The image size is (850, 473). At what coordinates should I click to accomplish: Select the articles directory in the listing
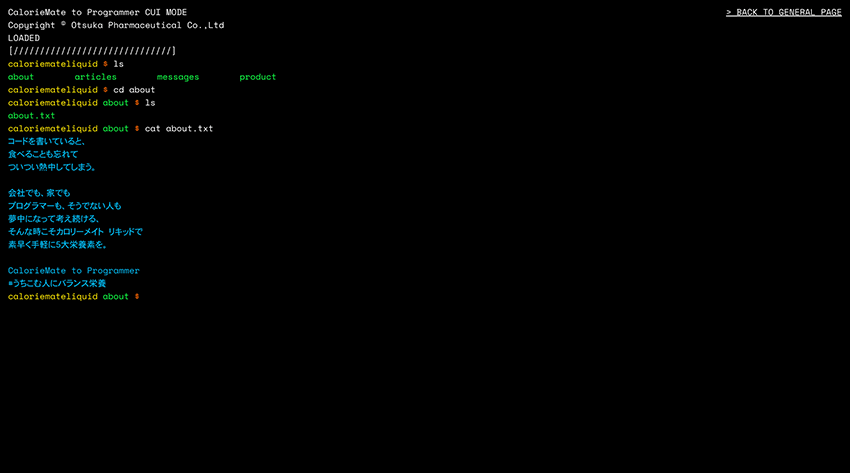pos(95,77)
